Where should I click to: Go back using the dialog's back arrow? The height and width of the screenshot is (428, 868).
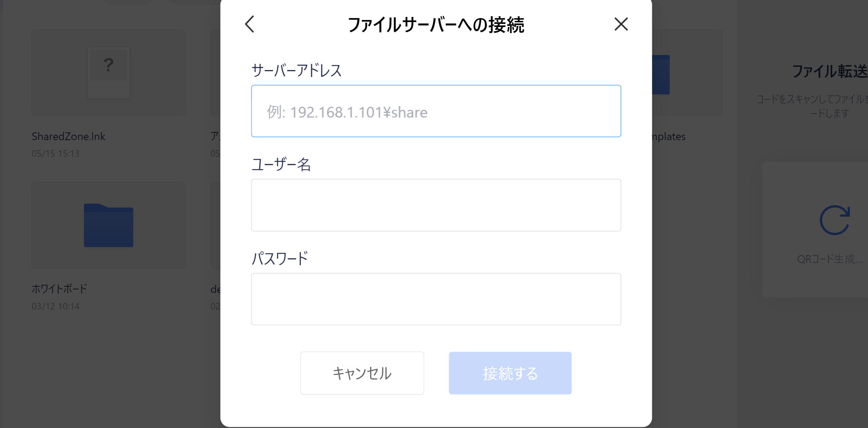click(x=250, y=24)
